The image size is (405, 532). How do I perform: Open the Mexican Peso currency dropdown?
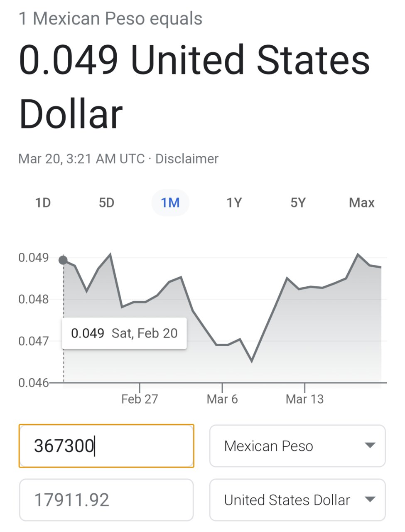297,446
